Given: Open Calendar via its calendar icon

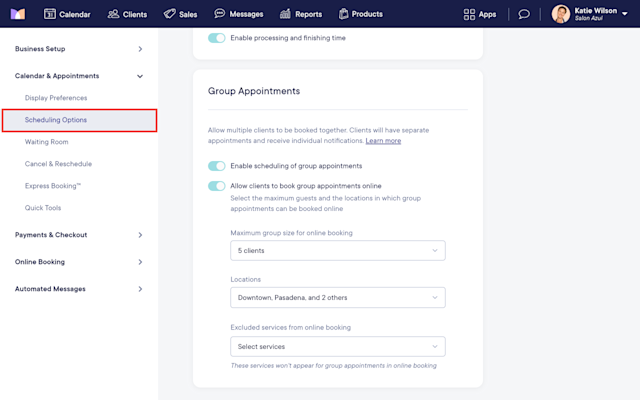Looking at the screenshot, I should tap(49, 14).
